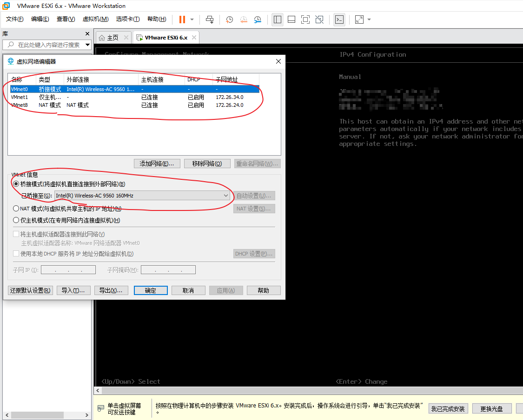The image size is (523, 420).
Task: Toggle 使用本地 DHCP 服务 checkbox
Action: click(x=16, y=253)
